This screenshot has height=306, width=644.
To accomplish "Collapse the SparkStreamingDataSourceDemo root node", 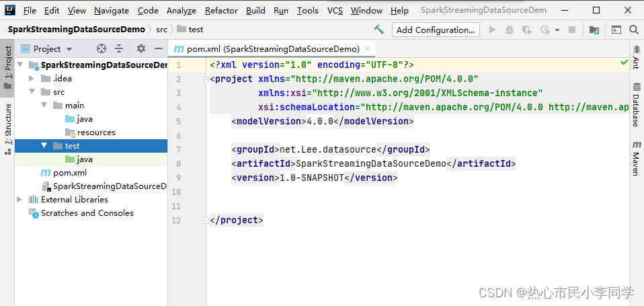I will [19, 65].
